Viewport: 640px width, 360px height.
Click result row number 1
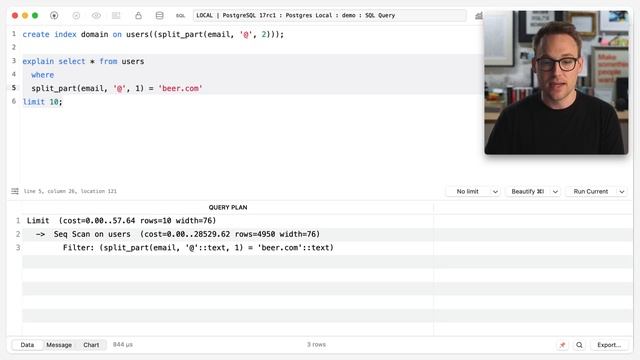(x=18, y=221)
